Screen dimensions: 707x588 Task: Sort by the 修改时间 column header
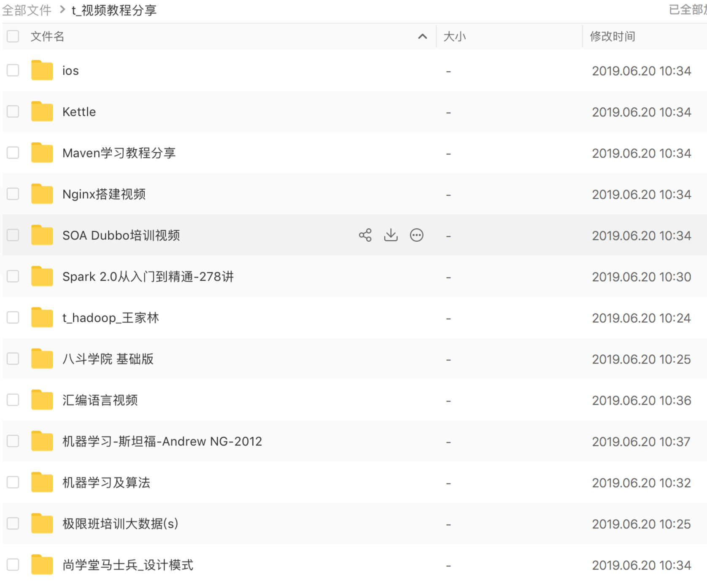pos(613,36)
